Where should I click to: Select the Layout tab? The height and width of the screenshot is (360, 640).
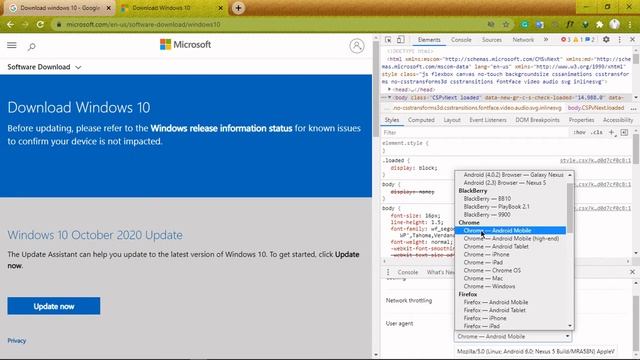pos(452,120)
